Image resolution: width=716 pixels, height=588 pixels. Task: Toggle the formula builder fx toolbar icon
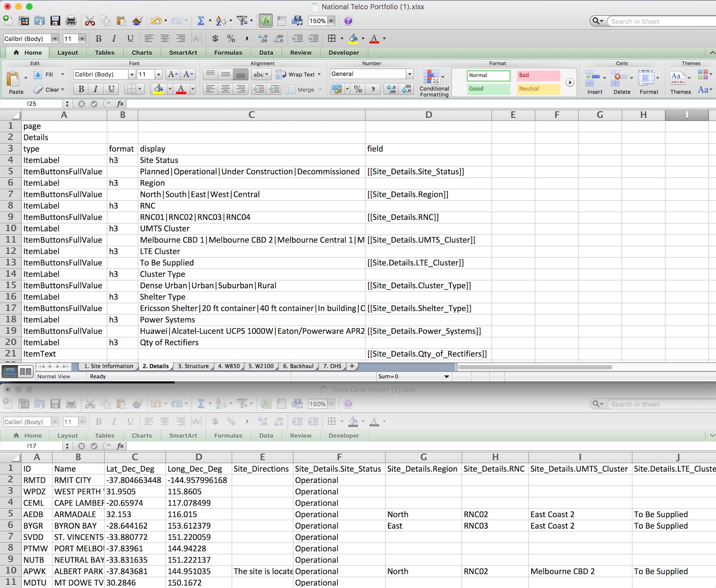pyautogui.click(x=266, y=21)
